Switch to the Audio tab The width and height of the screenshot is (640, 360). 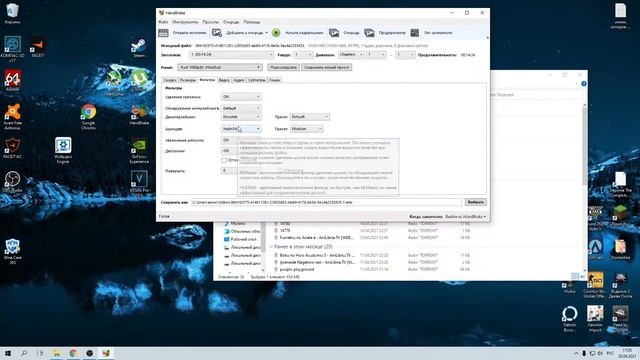pos(239,80)
